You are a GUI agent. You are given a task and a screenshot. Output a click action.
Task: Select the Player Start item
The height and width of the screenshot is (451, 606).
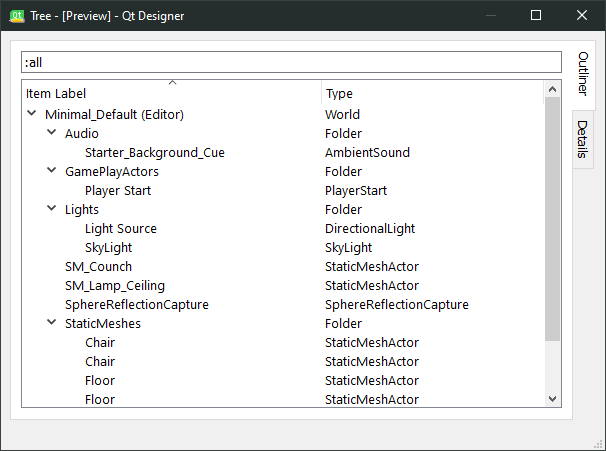[118, 191]
